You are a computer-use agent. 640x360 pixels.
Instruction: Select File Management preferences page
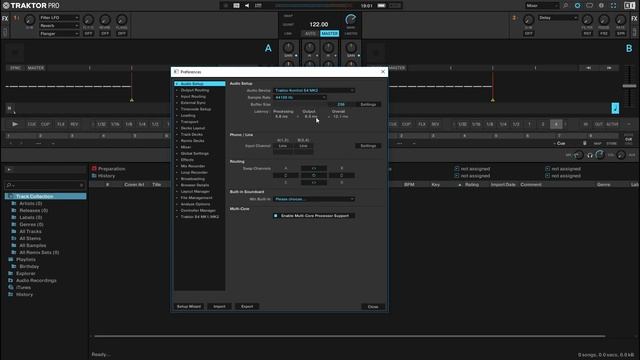click(196, 198)
